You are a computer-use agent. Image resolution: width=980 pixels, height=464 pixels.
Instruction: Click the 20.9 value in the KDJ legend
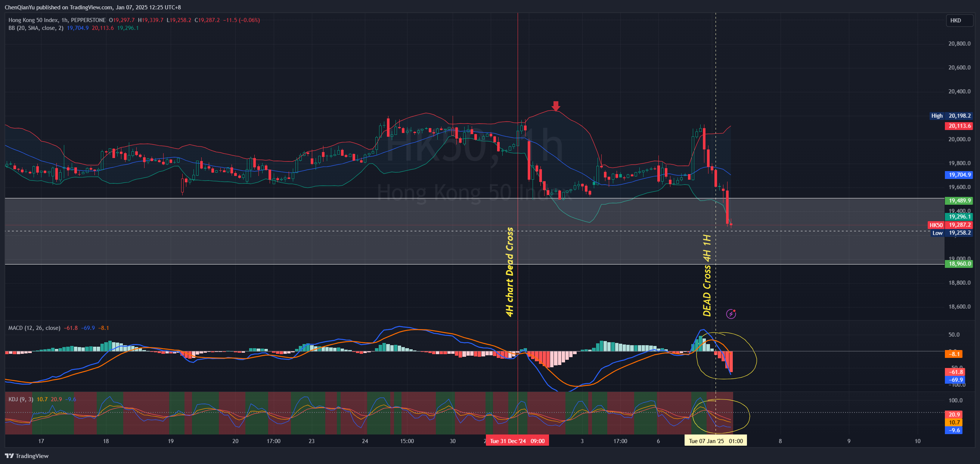[56, 399]
